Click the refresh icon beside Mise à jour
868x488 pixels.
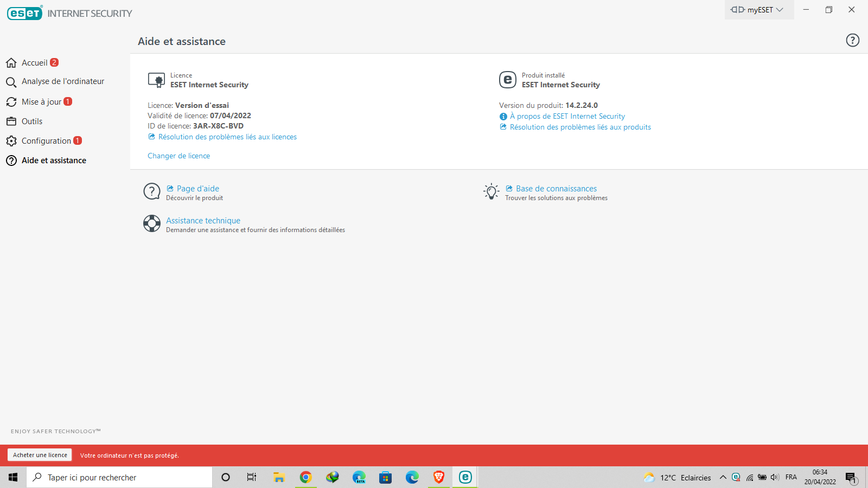[x=11, y=102]
